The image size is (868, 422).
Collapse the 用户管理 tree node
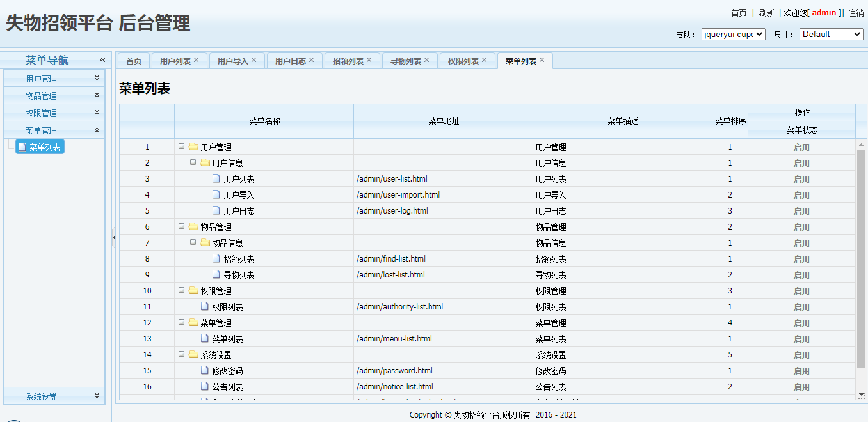click(182, 146)
